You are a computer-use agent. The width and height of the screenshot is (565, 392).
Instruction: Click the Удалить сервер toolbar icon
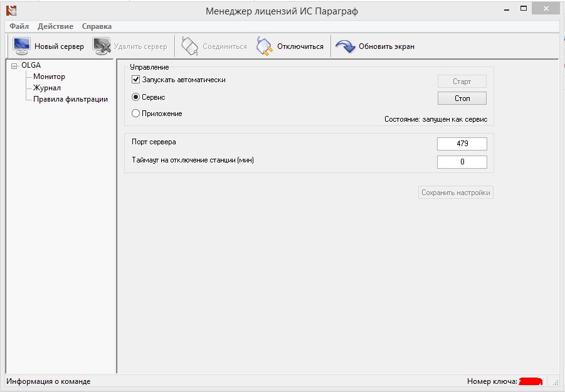point(102,46)
